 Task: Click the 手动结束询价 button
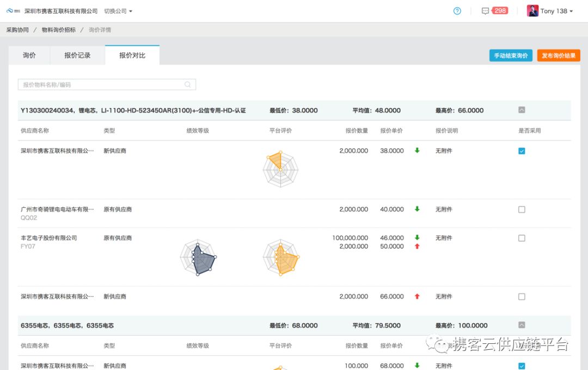510,55
